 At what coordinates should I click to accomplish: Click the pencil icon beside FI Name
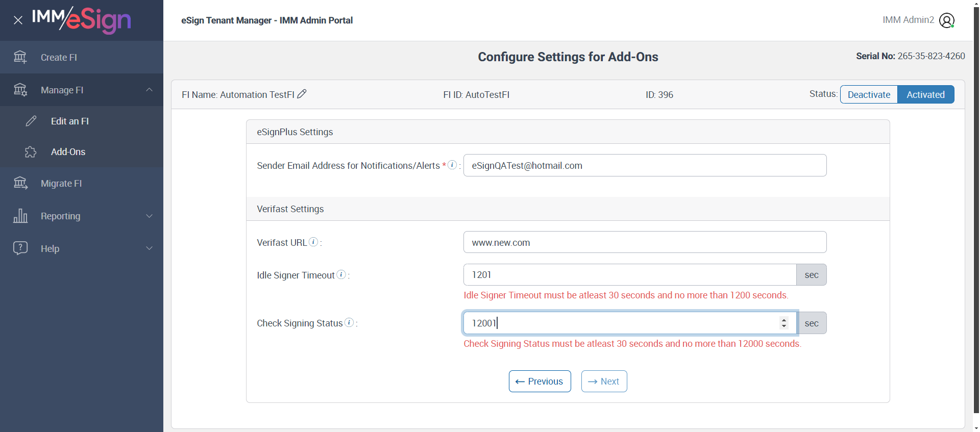302,94
